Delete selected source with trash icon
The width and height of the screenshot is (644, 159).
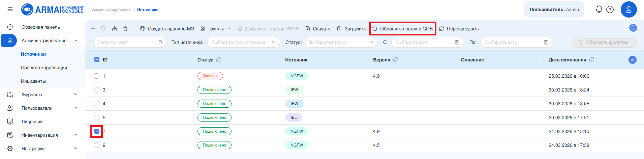[x=125, y=29]
